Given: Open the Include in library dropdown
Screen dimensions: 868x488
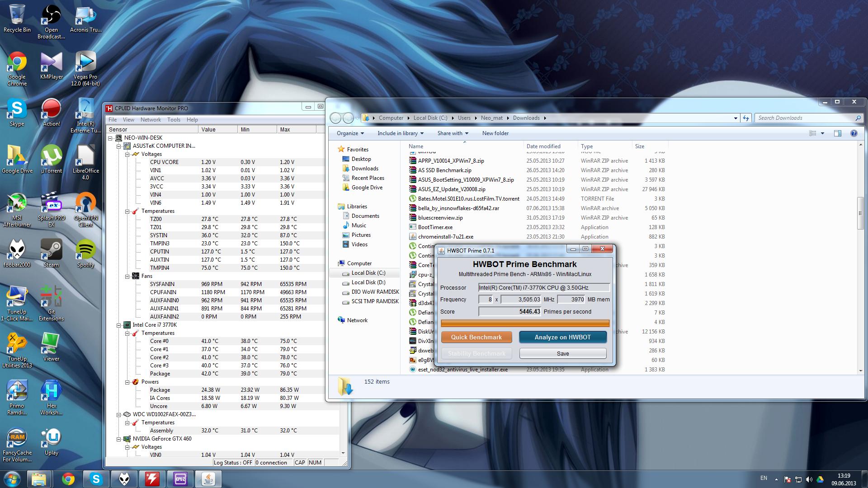Looking at the screenshot, I should point(401,133).
